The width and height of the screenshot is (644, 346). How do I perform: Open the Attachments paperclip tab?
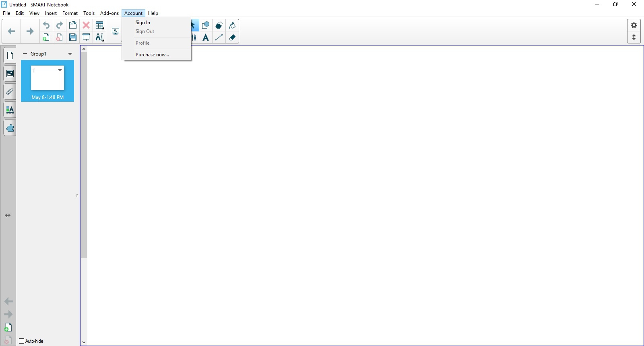click(x=10, y=92)
